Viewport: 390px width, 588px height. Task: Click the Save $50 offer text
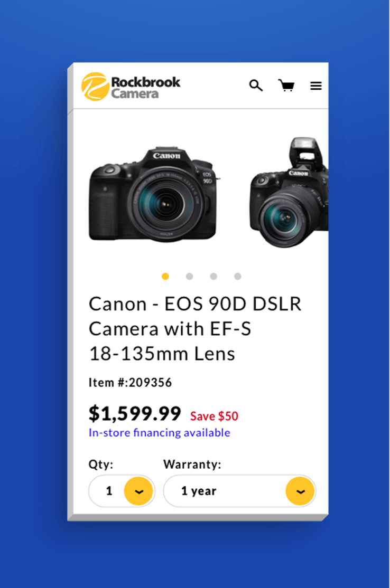[213, 416]
